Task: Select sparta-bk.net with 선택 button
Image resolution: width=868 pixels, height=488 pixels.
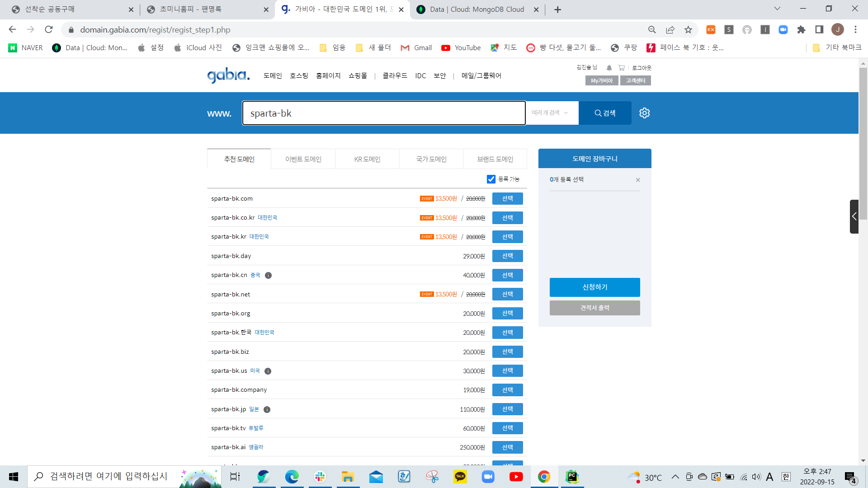Action: click(507, 294)
